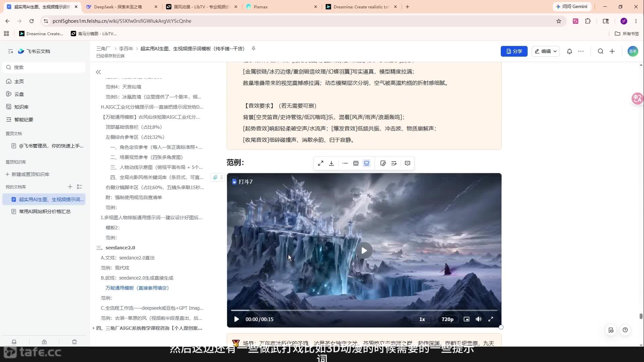This screenshot has width=644, height=362.
Task: Jump to outline item 万能通用模板（直接套用填空）
Action: click(138, 288)
